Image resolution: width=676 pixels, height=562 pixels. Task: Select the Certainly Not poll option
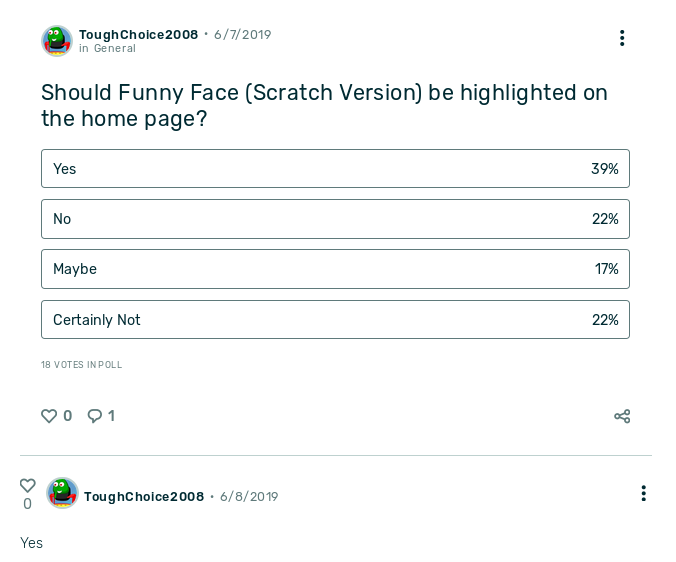click(x=335, y=320)
